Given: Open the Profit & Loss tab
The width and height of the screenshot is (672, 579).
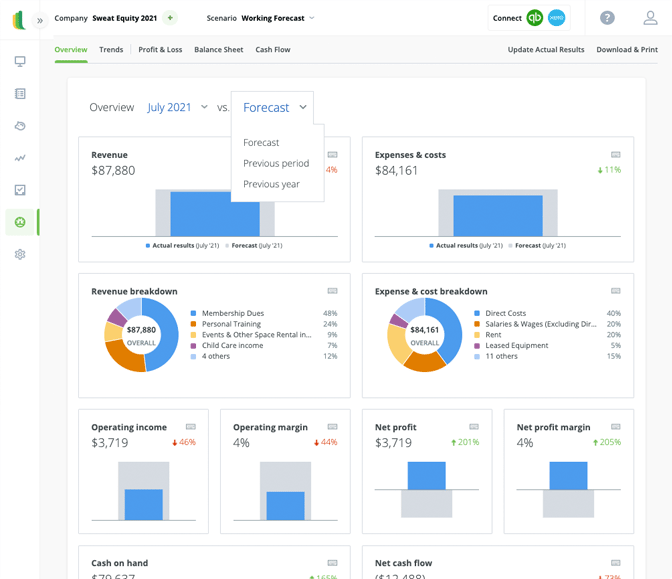Looking at the screenshot, I should (x=160, y=50).
